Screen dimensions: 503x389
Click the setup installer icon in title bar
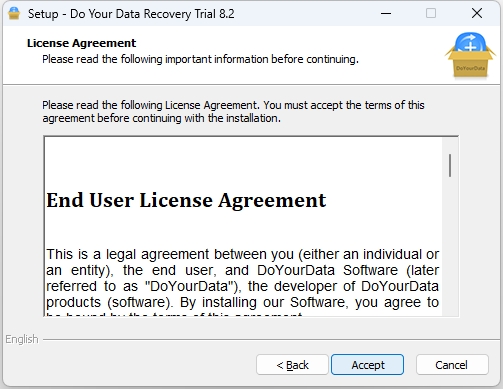14,13
